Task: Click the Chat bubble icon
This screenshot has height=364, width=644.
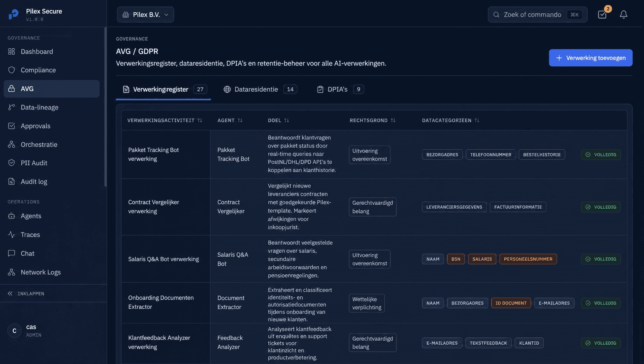Action: coord(12,253)
